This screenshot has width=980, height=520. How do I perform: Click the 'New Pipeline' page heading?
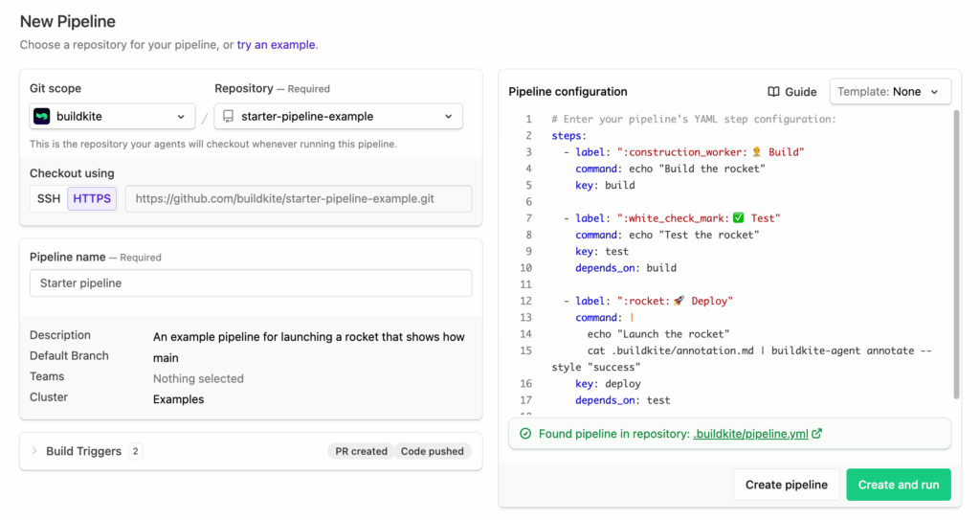point(68,21)
